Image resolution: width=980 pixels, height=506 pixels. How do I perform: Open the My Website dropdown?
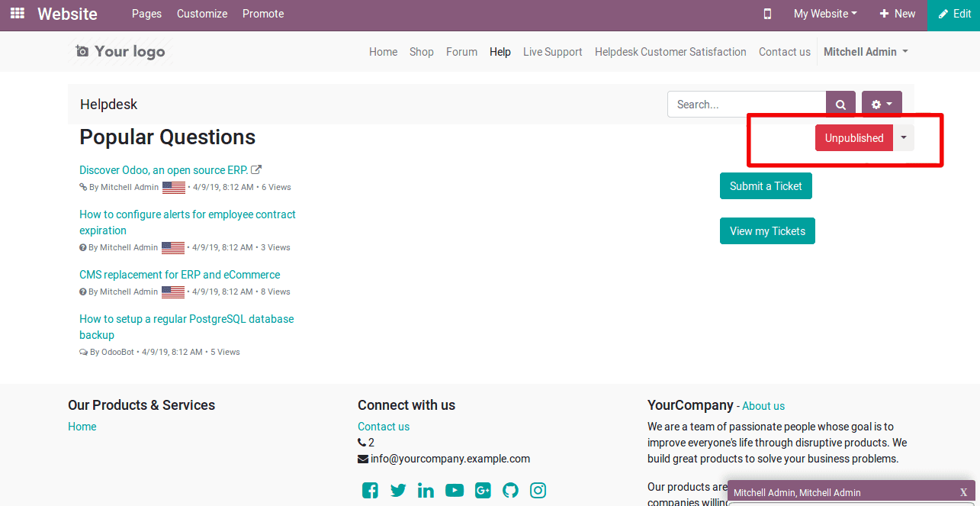(825, 14)
